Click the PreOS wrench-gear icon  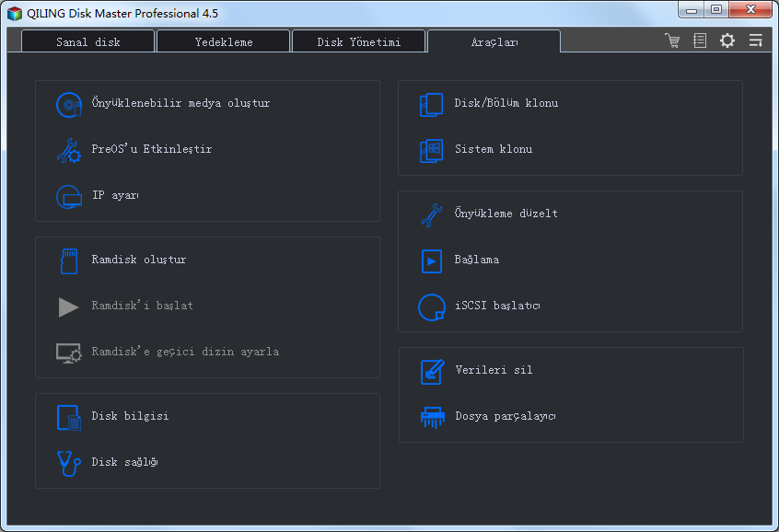coord(68,151)
